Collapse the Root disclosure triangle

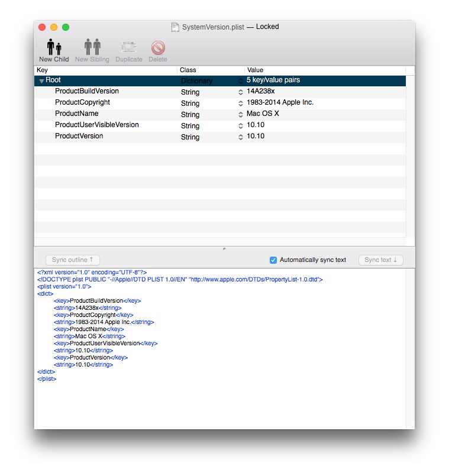[x=41, y=81]
